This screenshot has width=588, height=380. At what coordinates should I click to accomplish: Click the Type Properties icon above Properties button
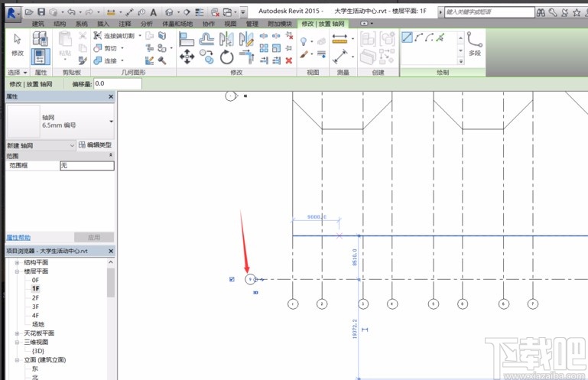tap(40, 39)
